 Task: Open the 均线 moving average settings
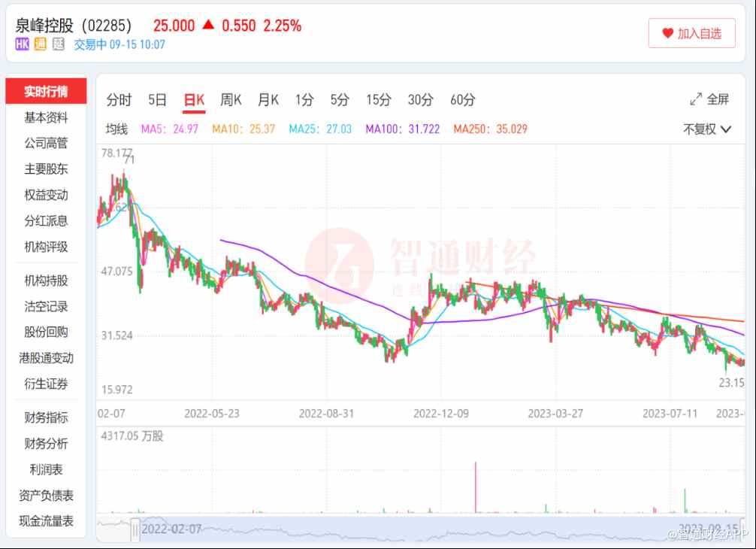tap(117, 129)
